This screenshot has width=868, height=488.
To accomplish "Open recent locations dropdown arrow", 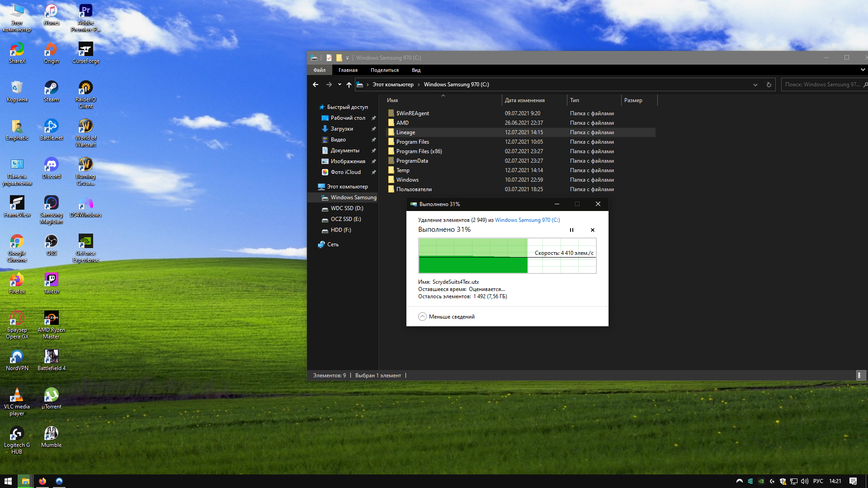I will click(340, 84).
